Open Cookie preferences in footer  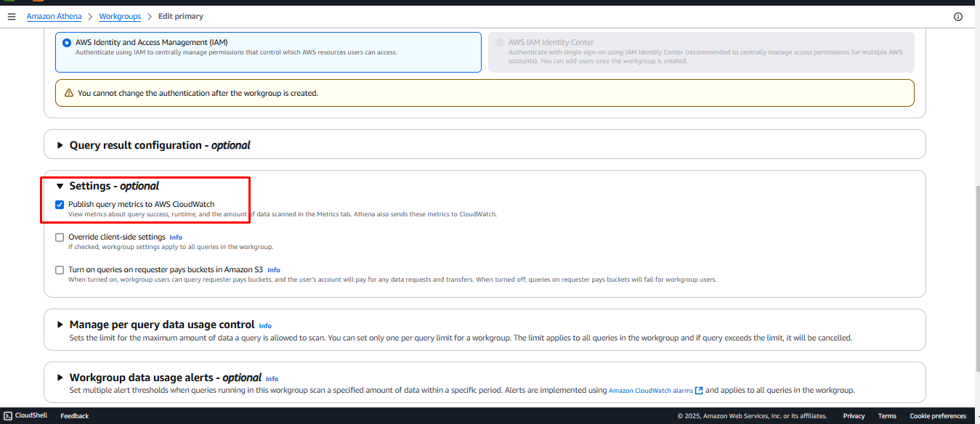click(x=938, y=416)
